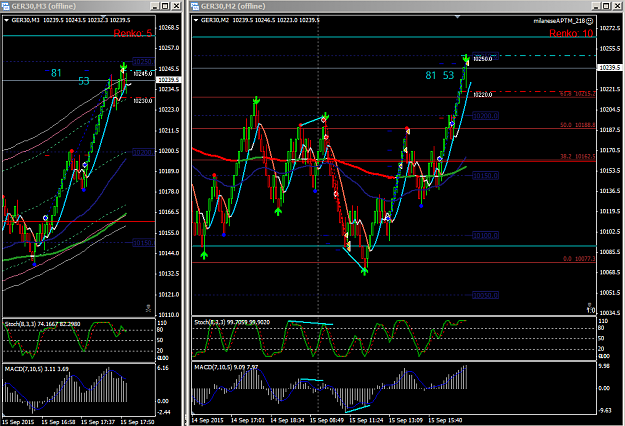Select the chart shift triangle atop the M3 chart
This screenshot has height=426, width=625.
pos(103,17)
